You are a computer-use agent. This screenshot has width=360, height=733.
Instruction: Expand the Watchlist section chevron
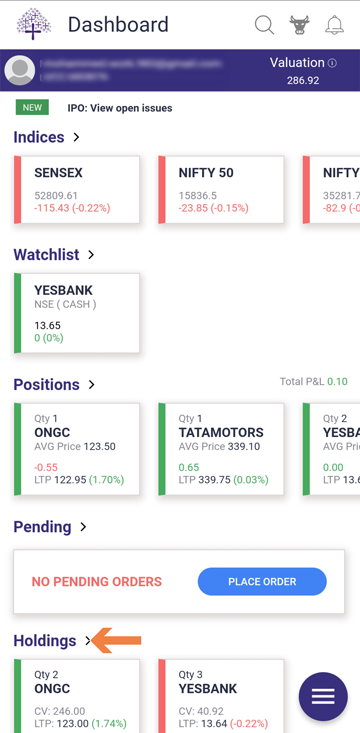pos(91,255)
